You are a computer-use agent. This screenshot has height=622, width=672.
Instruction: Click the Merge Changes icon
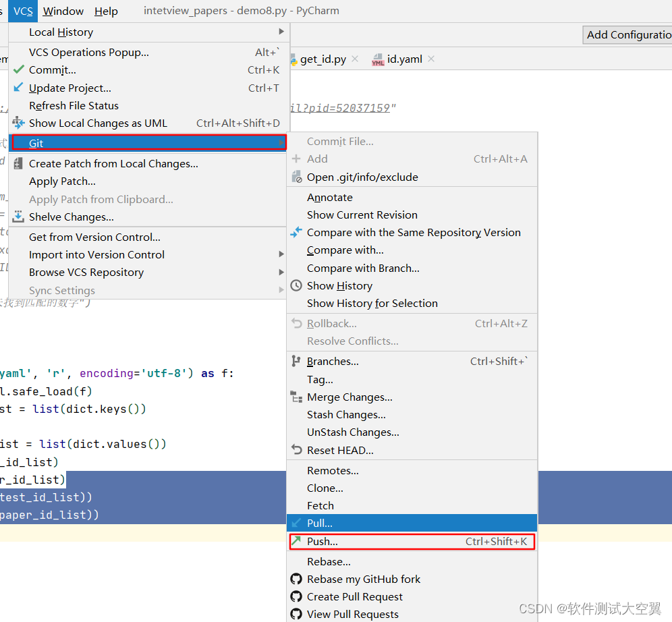coord(296,397)
